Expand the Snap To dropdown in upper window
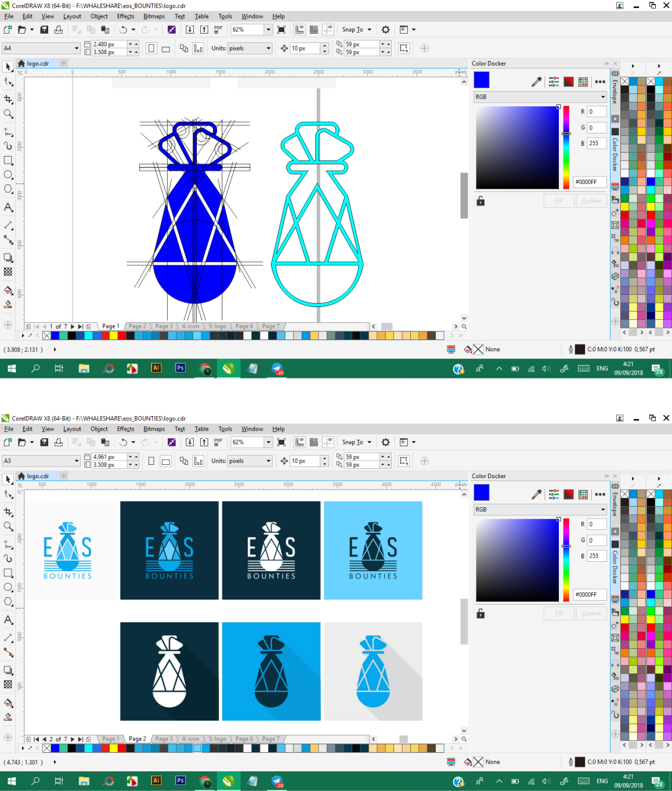Viewport: 672px width, 791px height. [369, 30]
